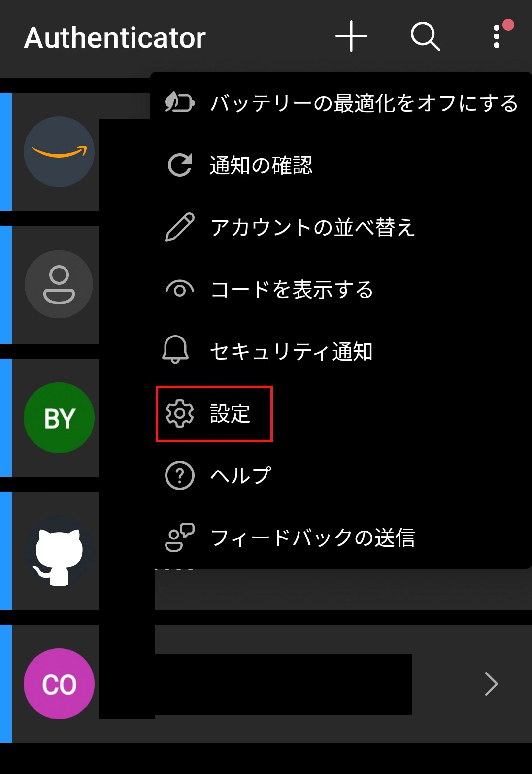
Task: Select バッテリーの最適化をオフにする menu entry
Action: click(x=341, y=103)
